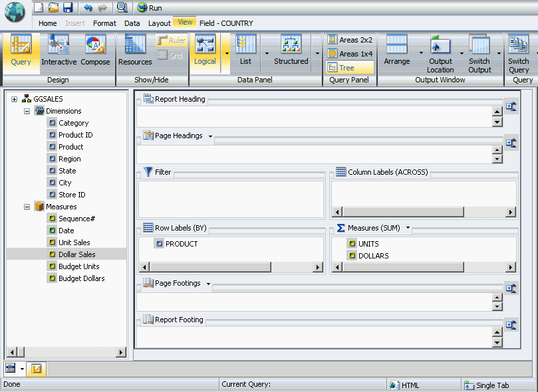The width and height of the screenshot is (538, 392).
Task: Click the Report Heading expand icon
Action: (x=511, y=106)
